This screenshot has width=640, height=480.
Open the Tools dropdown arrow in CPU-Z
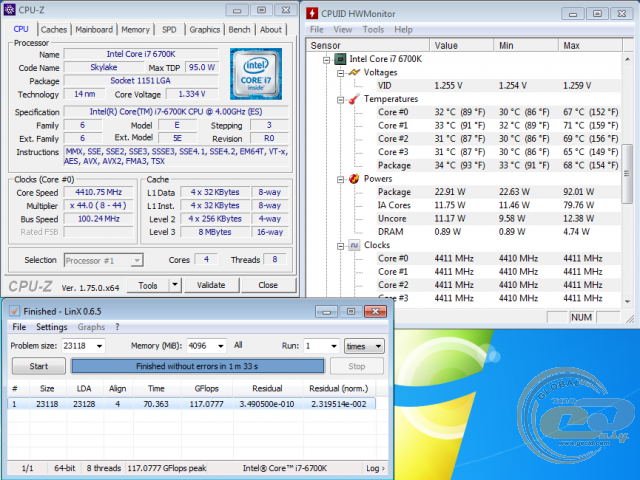[x=175, y=285]
